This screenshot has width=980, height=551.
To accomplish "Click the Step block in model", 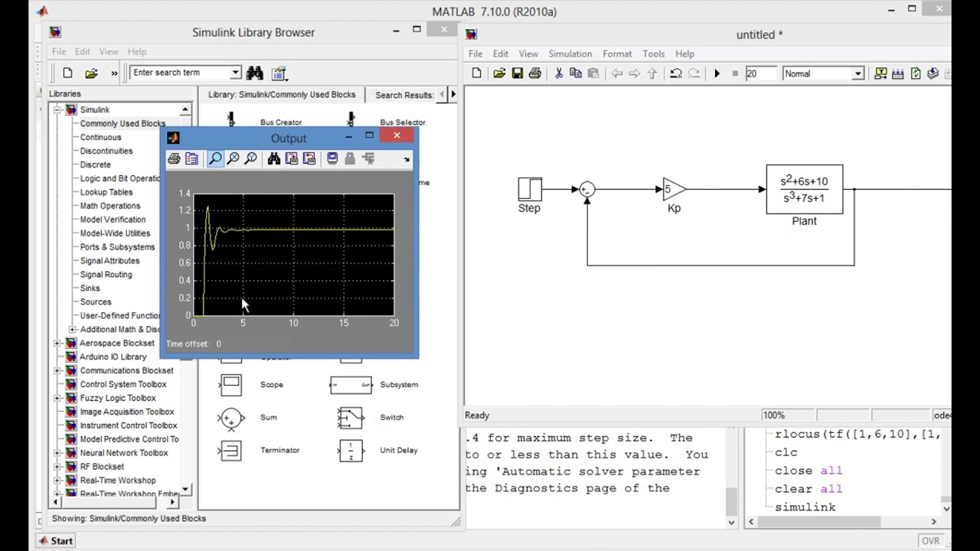I will point(529,189).
